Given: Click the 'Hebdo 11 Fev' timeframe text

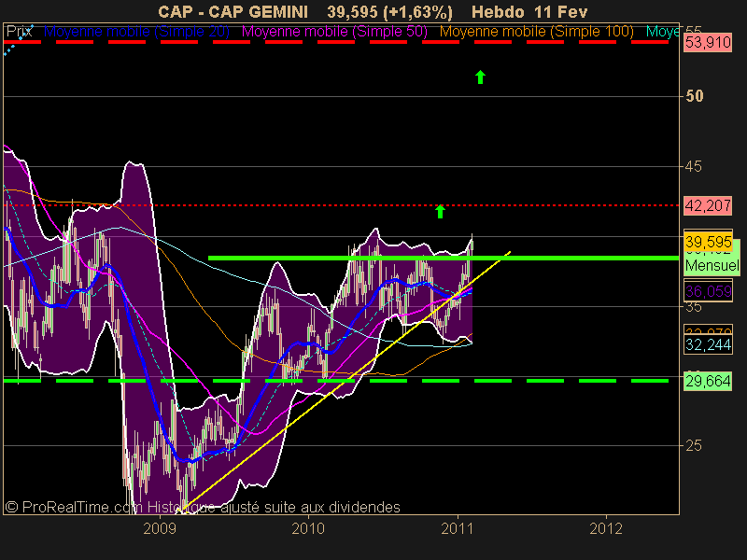Looking at the screenshot, I should pos(529,11).
